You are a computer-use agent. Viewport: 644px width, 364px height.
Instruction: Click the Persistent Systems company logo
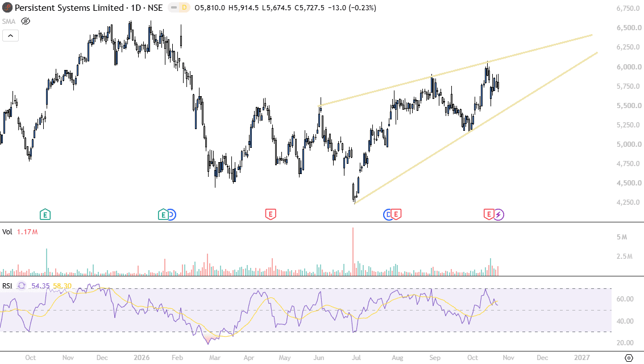(7, 8)
